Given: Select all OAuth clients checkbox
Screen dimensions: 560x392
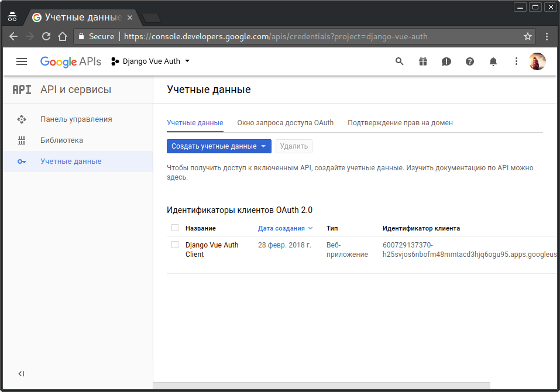Looking at the screenshot, I should tap(175, 228).
